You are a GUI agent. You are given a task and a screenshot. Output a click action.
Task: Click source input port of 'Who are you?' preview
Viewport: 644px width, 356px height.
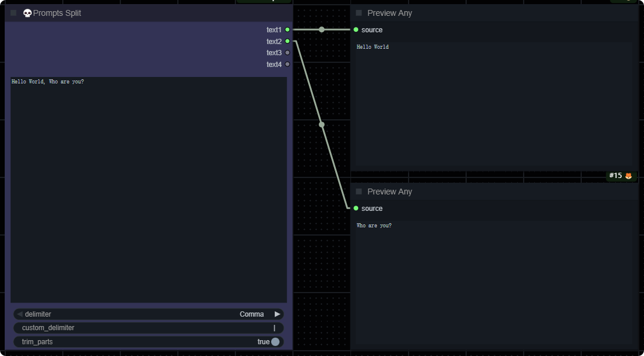(356, 208)
